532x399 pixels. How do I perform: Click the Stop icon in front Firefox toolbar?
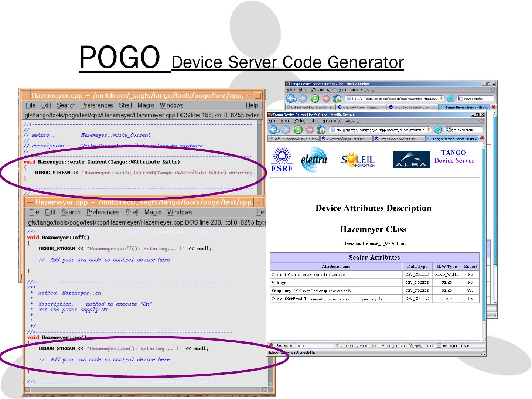(x=310, y=129)
